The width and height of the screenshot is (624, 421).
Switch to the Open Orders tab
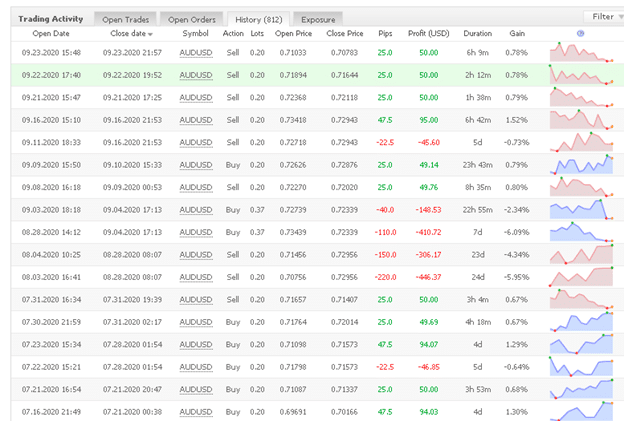point(191,18)
